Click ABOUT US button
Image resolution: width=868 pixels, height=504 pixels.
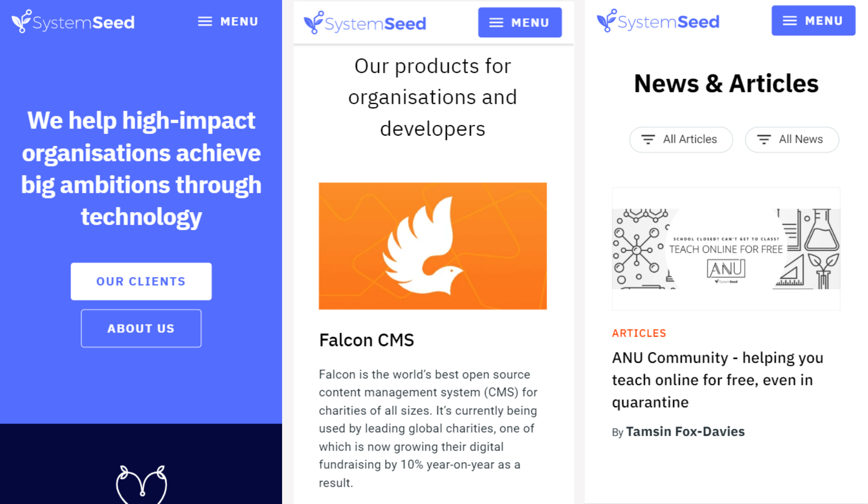pyautogui.click(x=141, y=328)
